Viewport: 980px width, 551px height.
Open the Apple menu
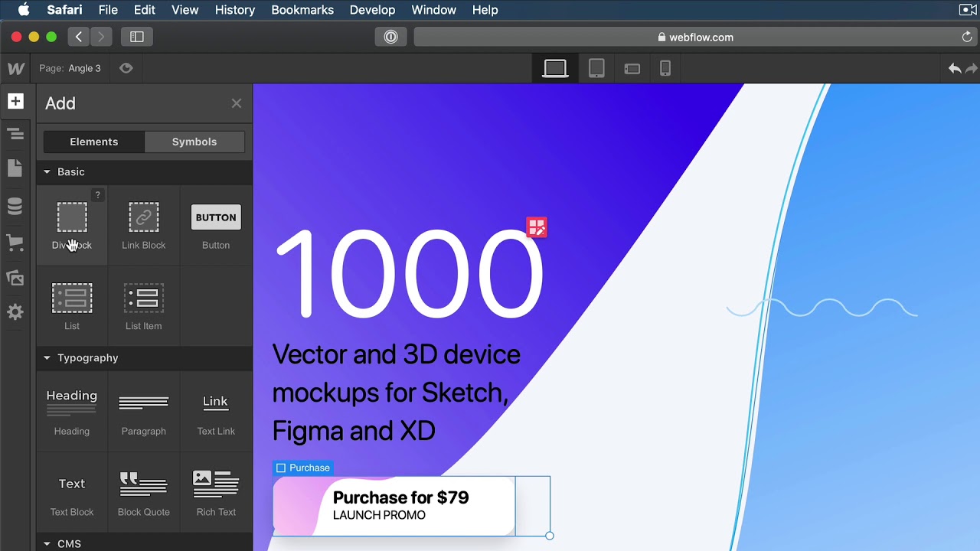tap(24, 10)
